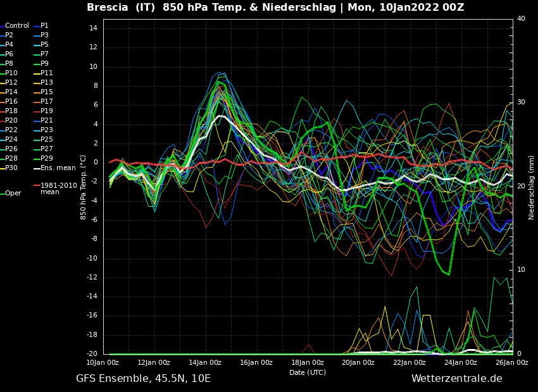Click the Ens. mean legend entry

(x=58, y=168)
